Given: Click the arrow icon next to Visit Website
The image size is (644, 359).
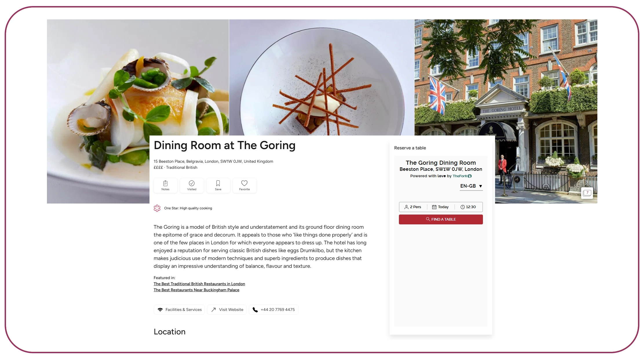Looking at the screenshot, I should [x=214, y=309].
